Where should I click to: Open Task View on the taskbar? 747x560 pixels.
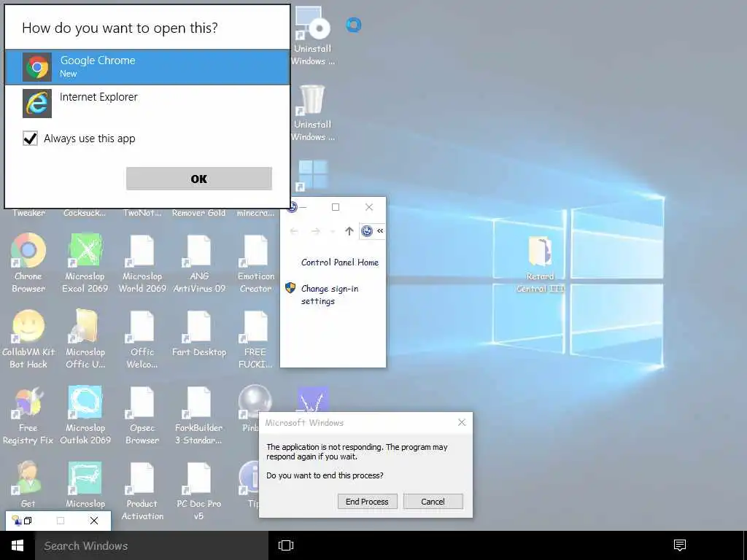(286, 545)
